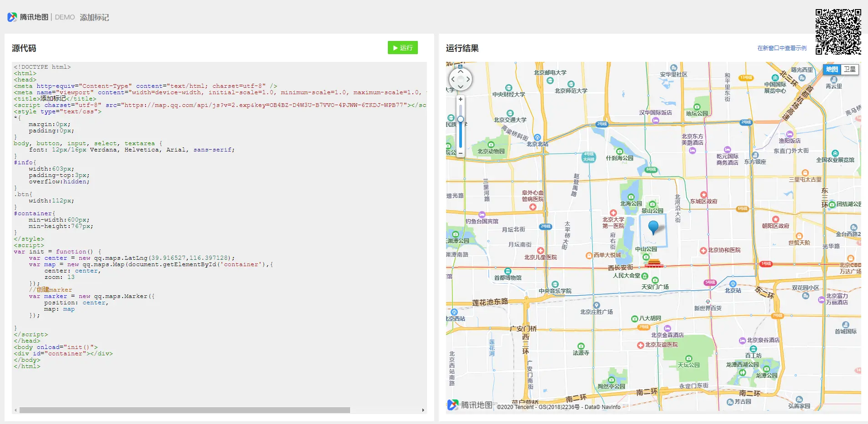Click the scrollbar right arrow in code panel
Image resolution: width=868 pixels, height=424 pixels.
pos(423,410)
